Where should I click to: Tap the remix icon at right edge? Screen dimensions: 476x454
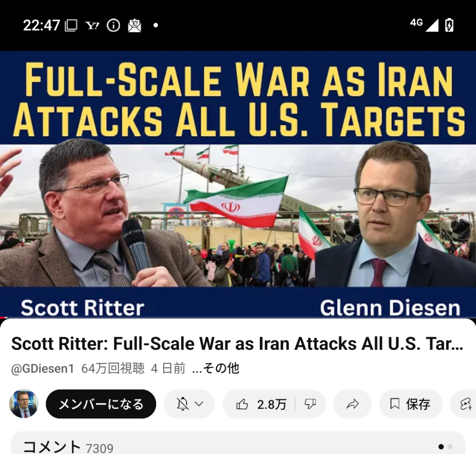click(x=466, y=404)
